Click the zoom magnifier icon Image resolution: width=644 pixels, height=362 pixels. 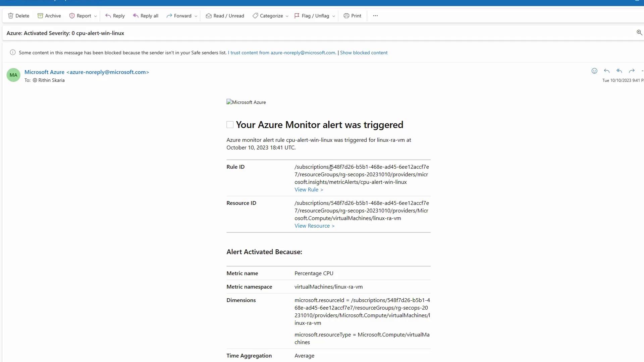(x=639, y=33)
